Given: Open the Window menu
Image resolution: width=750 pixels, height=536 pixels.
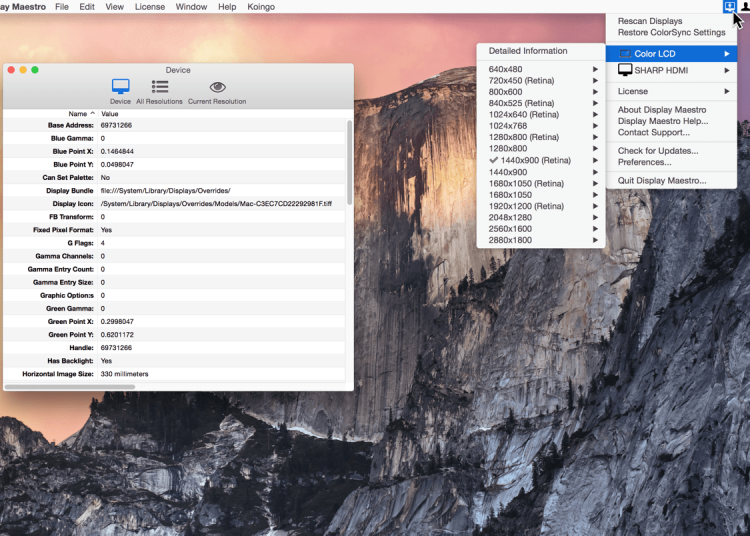Looking at the screenshot, I should [x=191, y=7].
